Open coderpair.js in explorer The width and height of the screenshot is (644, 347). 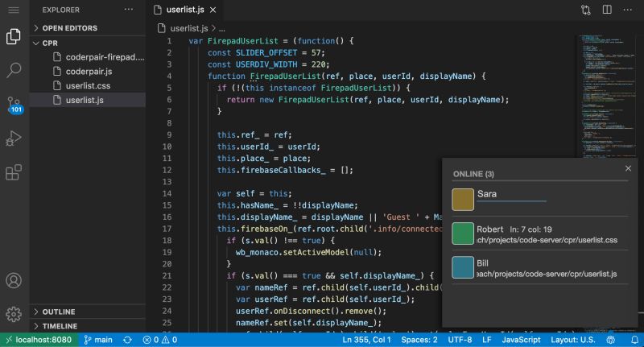pos(88,72)
